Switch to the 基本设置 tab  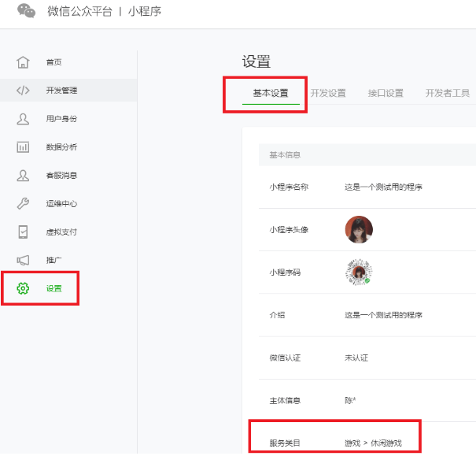(271, 93)
